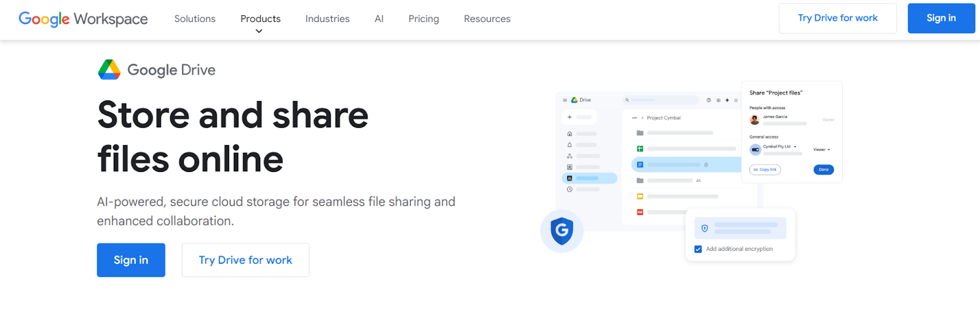Screen dimensions: 980x336
Task: Click the blue Docs file icon
Action: (639, 165)
